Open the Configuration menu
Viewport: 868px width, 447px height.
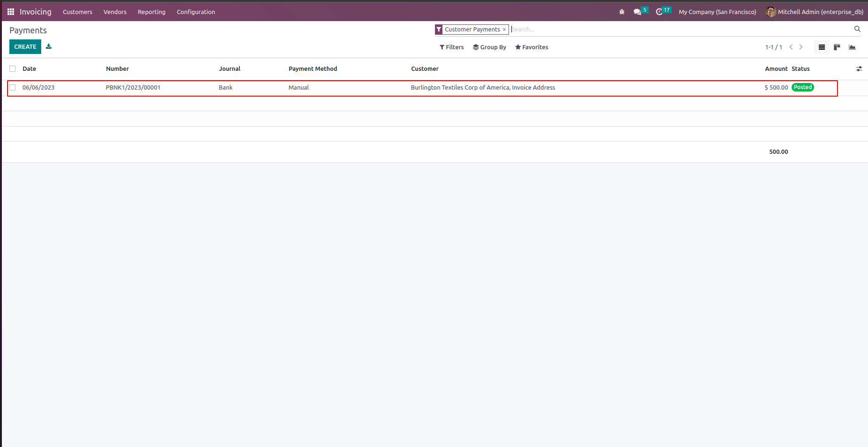196,12
